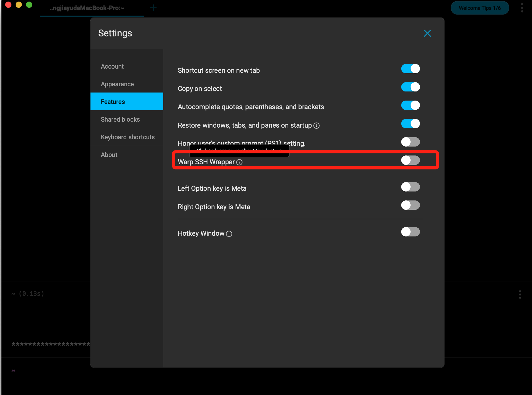Enable Left Option key is Meta
Screen dimensions: 532x395
(411, 187)
